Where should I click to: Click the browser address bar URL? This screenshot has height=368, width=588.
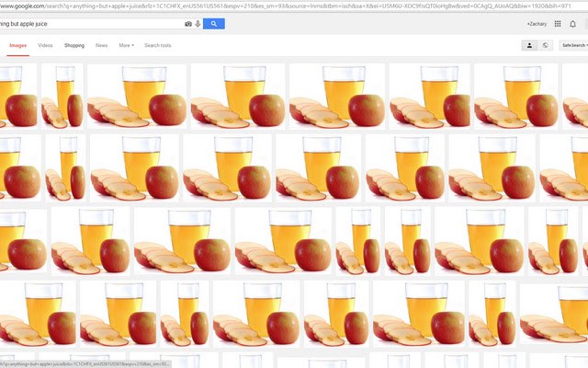pyautogui.click(x=276, y=7)
